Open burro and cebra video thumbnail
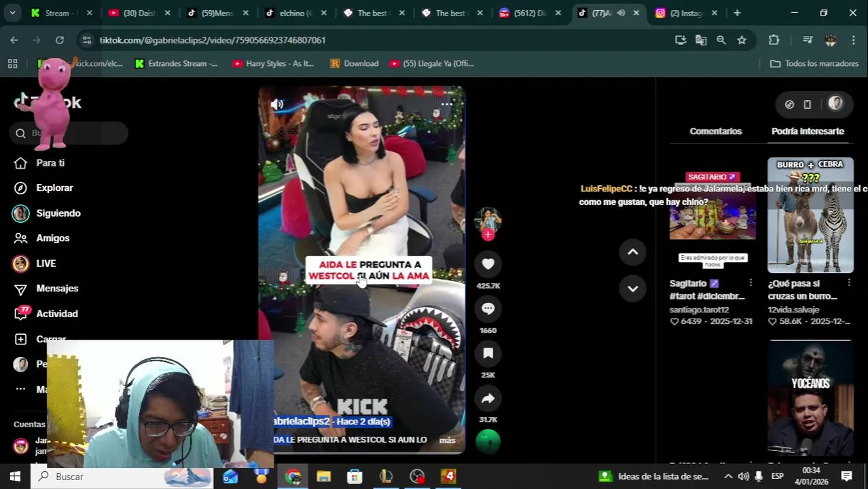 coord(810,215)
